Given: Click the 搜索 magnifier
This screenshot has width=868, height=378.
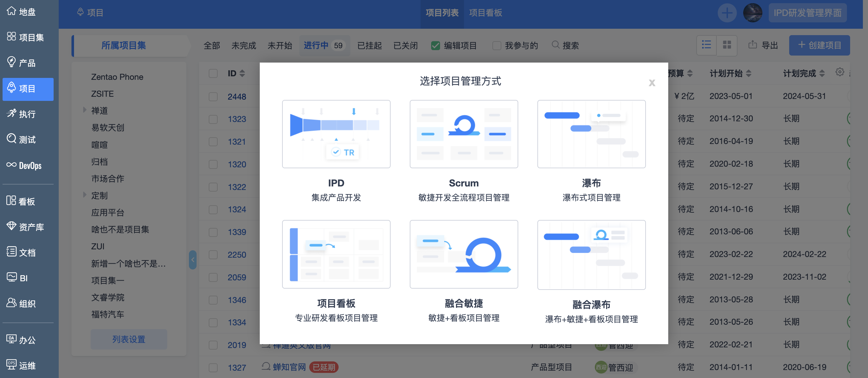Looking at the screenshot, I should click(555, 45).
